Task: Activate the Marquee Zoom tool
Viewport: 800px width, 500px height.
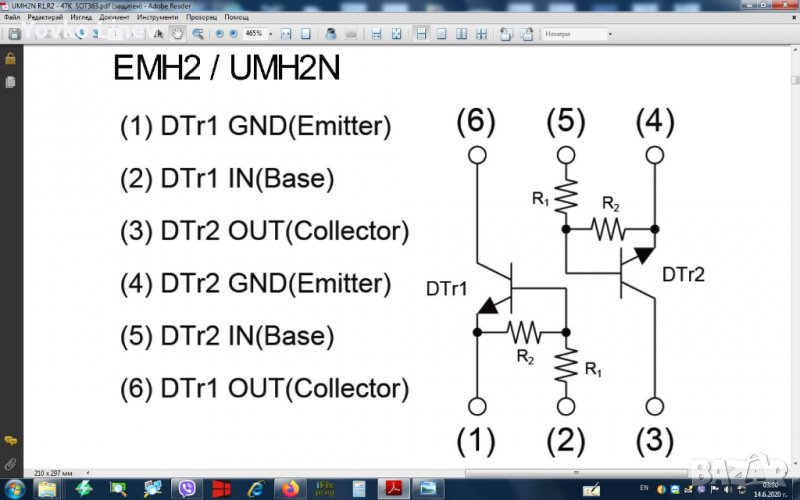Action: 200,33
